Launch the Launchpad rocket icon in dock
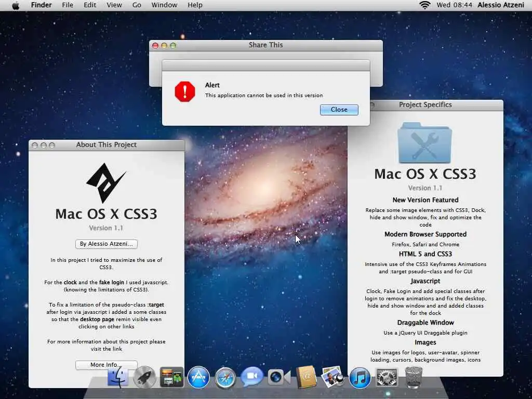Viewport: 532px width, 399px height. [144, 377]
